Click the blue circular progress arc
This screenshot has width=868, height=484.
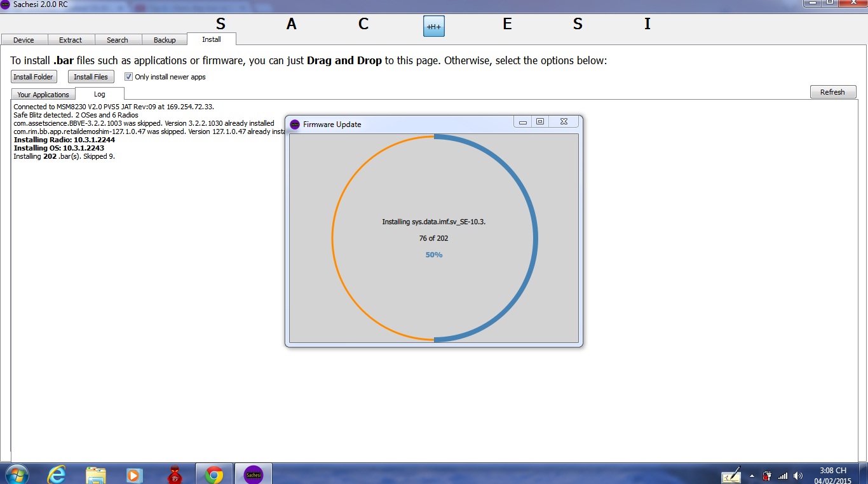pos(535,239)
